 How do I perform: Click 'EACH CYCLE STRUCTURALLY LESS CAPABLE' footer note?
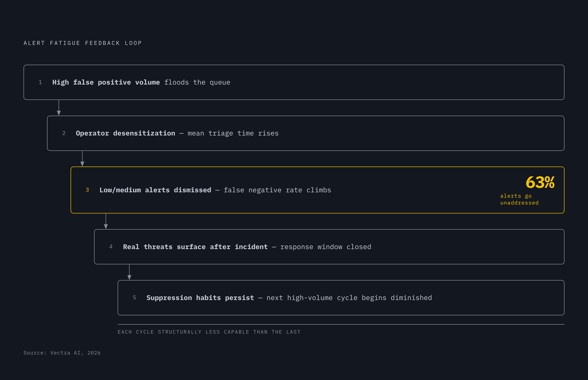point(209,332)
